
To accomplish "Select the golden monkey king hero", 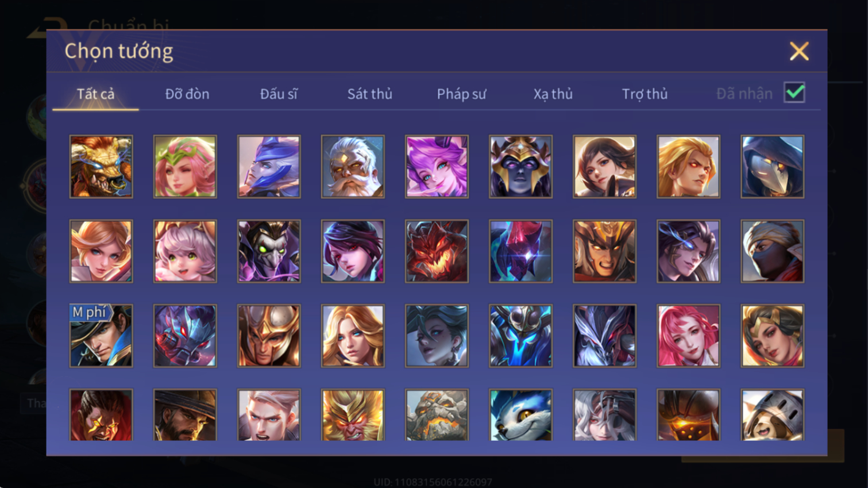I will [353, 415].
